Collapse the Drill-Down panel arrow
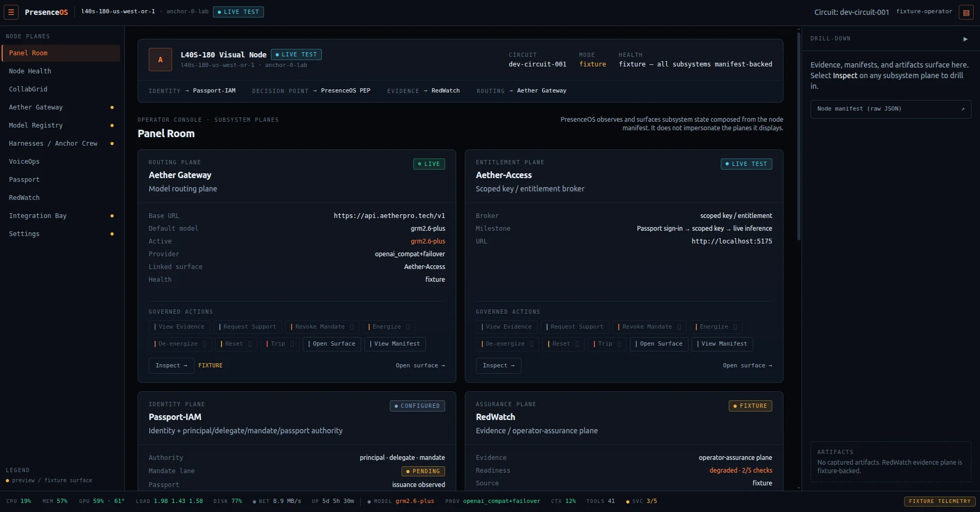Image resolution: width=980 pixels, height=512 pixels. [x=965, y=39]
